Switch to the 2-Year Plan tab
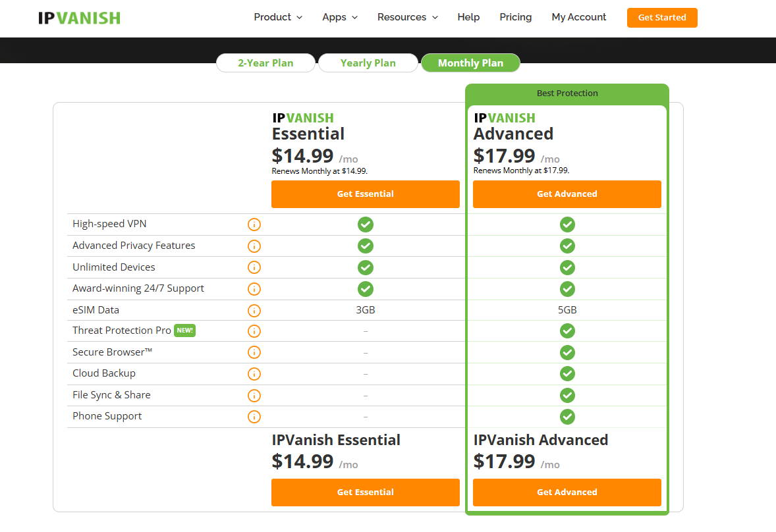The width and height of the screenshot is (776, 532). pyautogui.click(x=265, y=63)
